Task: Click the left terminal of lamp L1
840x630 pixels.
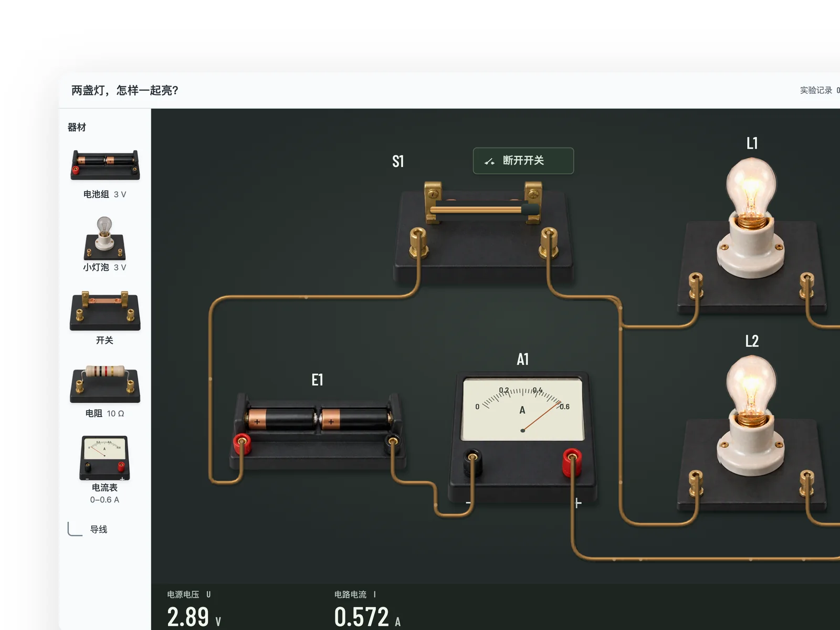Action: click(696, 286)
